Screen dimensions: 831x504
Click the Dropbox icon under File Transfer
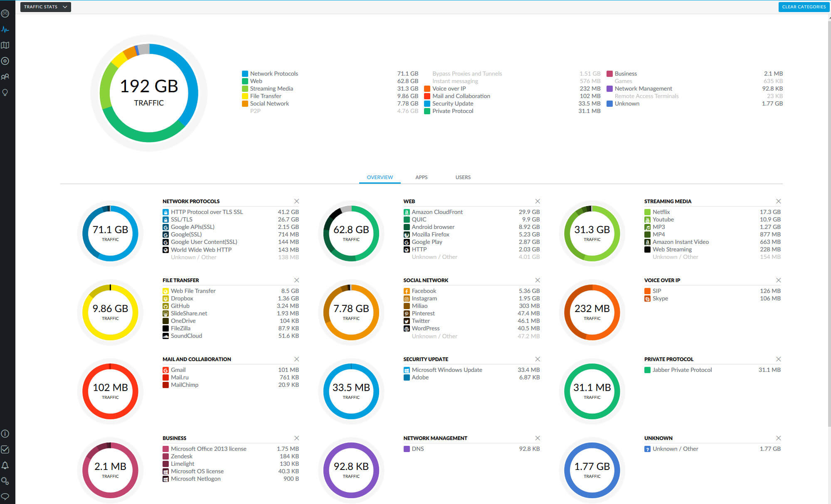(165, 299)
